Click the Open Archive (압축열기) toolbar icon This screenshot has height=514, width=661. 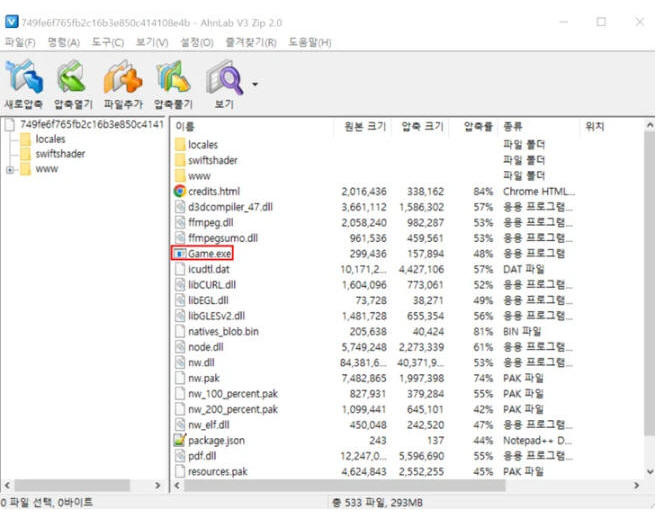73,77
